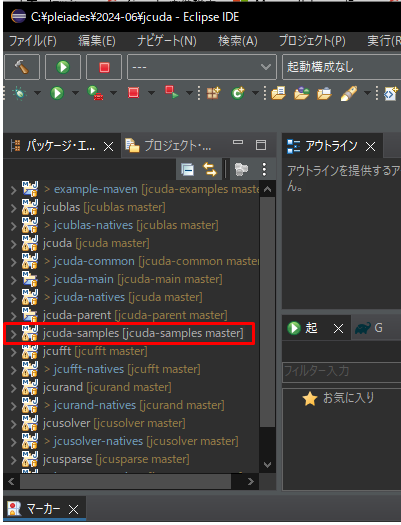Screen dimensions: 401x525
Task: Click the green Run button in launch bar
Action: [x=63, y=67]
